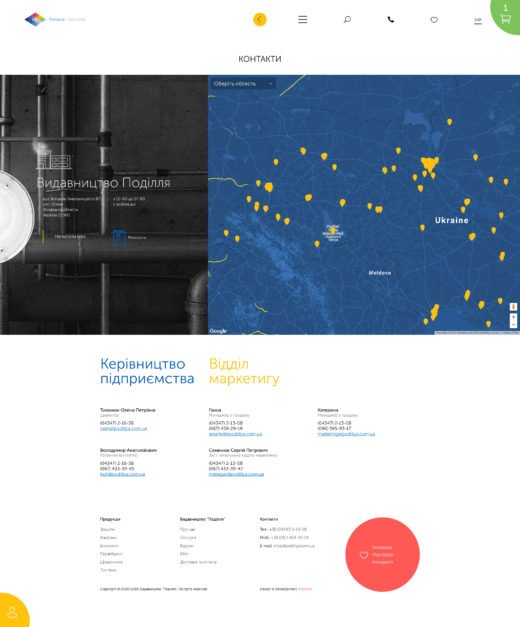
Task: Open 'Доставка та оплата' footer link
Action: click(x=198, y=562)
